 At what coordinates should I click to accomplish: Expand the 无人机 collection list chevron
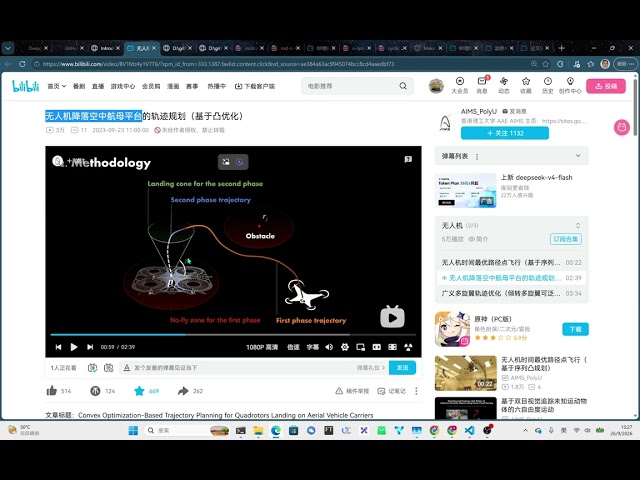click(x=578, y=225)
